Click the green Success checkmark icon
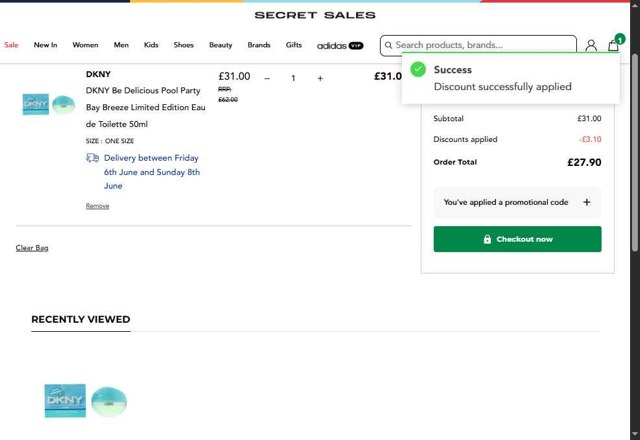This screenshot has width=640, height=440. pyautogui.click(x=418, y=69)
